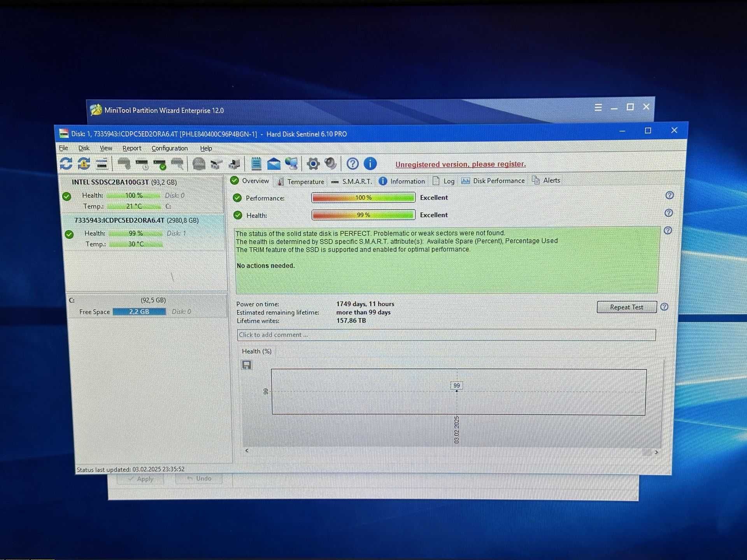
Task: Click the first grey disk test icon
Action: tap(124, 164)
